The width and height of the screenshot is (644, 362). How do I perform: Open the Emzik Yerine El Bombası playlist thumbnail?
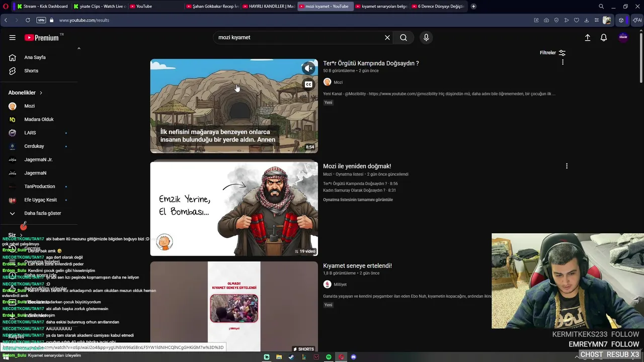click(x=234, y=209)
